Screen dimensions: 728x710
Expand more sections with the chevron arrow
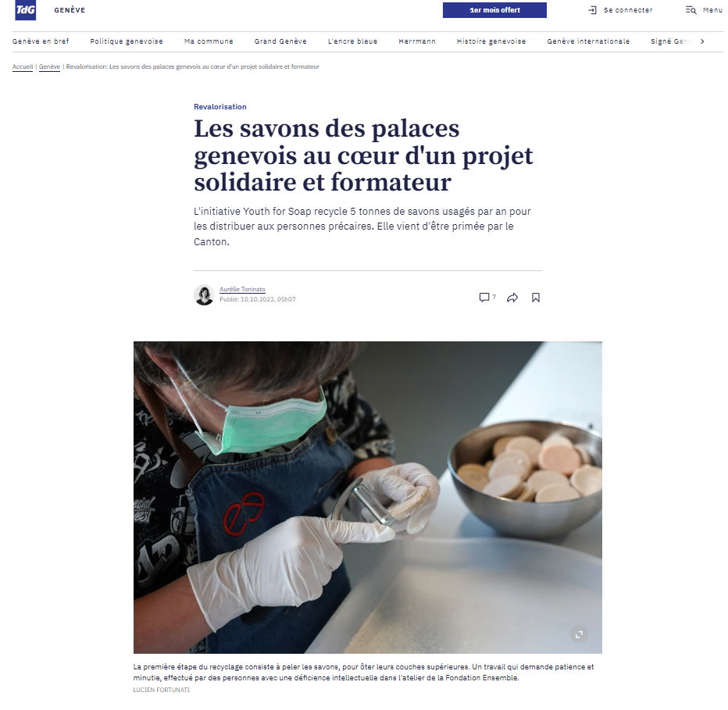(702, 41)
